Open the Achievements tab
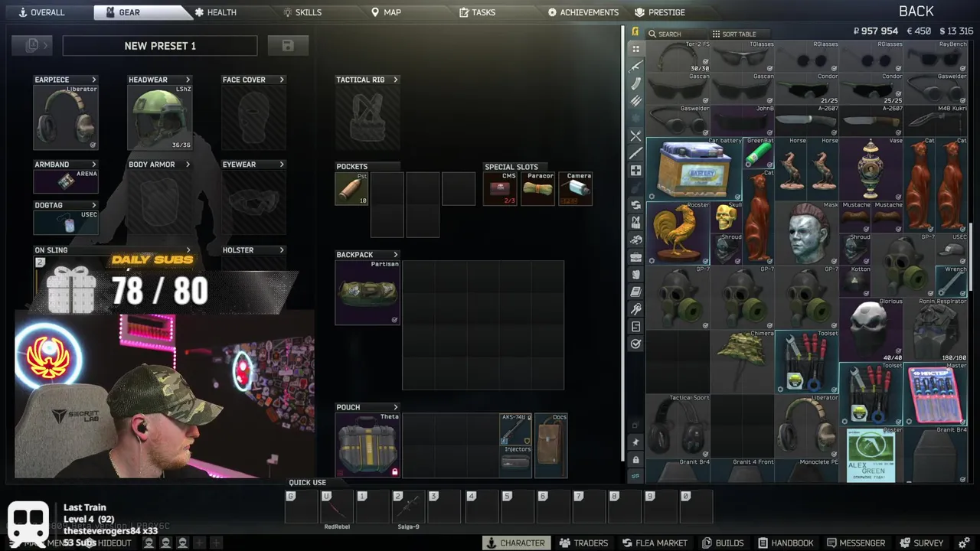The image size is (980, 551). pos(583,12)
